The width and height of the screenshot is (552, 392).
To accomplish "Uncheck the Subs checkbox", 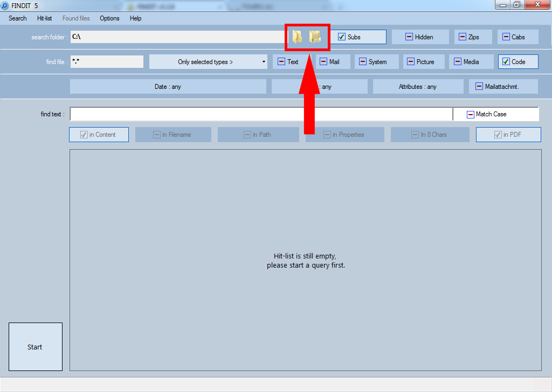I will pos(342,37).
